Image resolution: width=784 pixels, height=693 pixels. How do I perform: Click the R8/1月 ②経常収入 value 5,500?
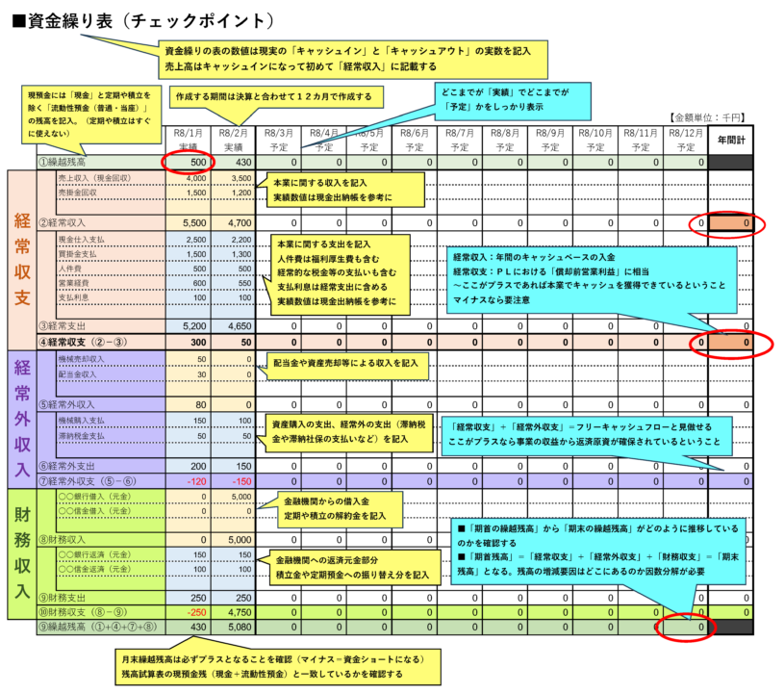click(188, 223)
